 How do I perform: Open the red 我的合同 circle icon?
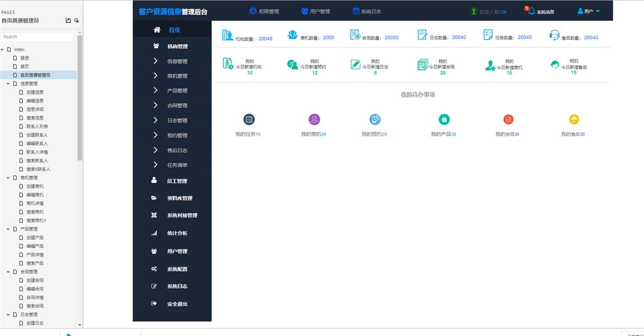508,120
